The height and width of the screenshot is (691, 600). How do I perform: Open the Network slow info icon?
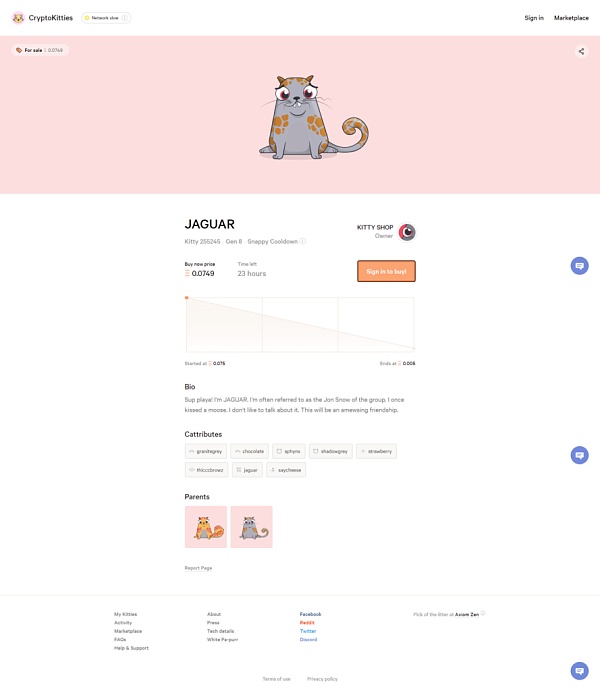[125, 18]
